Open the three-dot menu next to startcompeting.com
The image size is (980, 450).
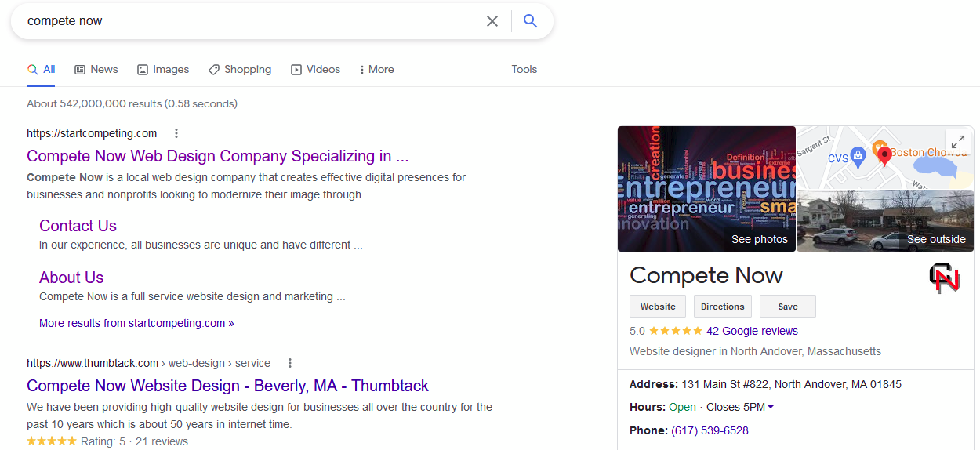click(176, 133)
